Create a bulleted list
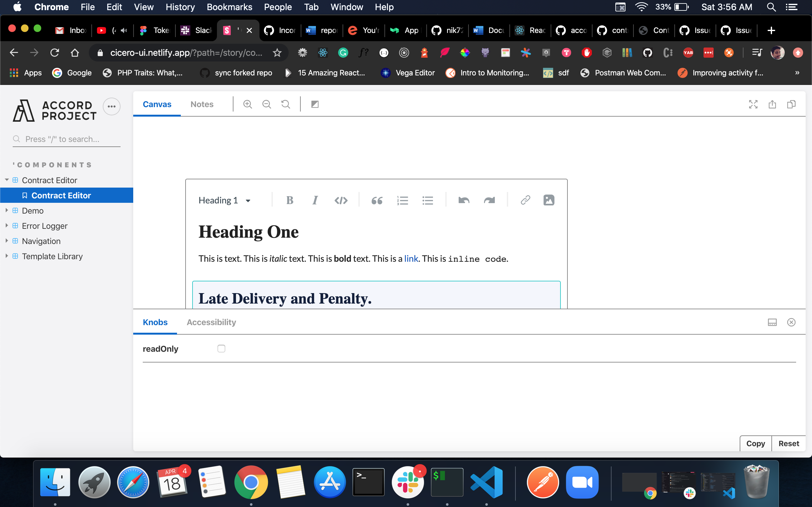The width and height of the screenshot is (812, 507). coord(428,201)
